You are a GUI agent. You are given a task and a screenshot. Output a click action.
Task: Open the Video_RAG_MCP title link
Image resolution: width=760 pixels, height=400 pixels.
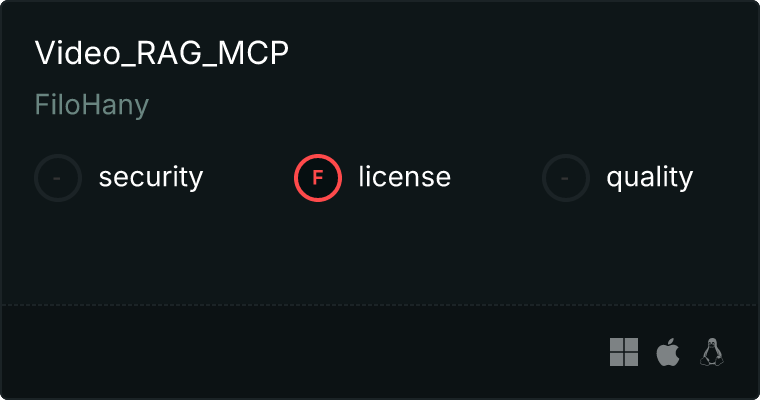[x=162, y=52]
